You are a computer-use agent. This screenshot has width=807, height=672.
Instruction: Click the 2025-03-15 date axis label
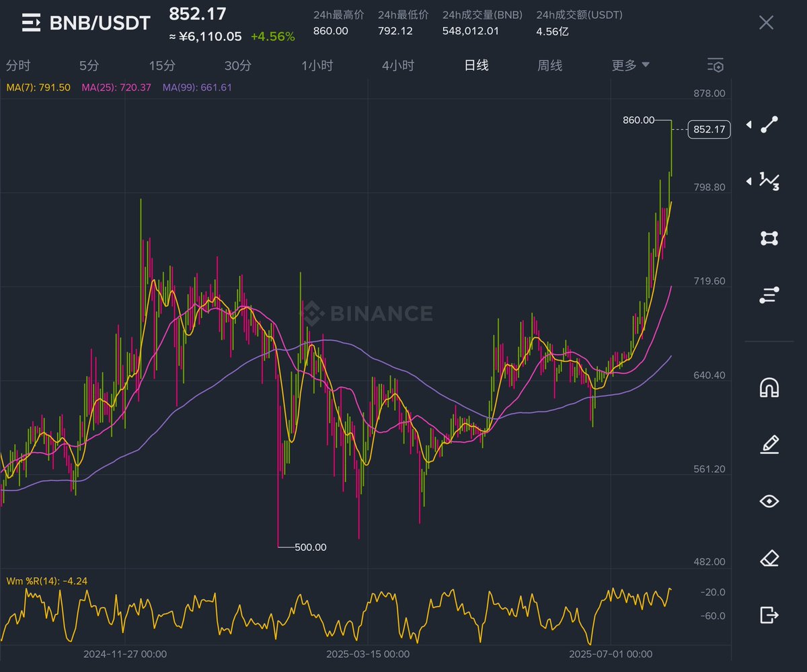coord(368,654)
